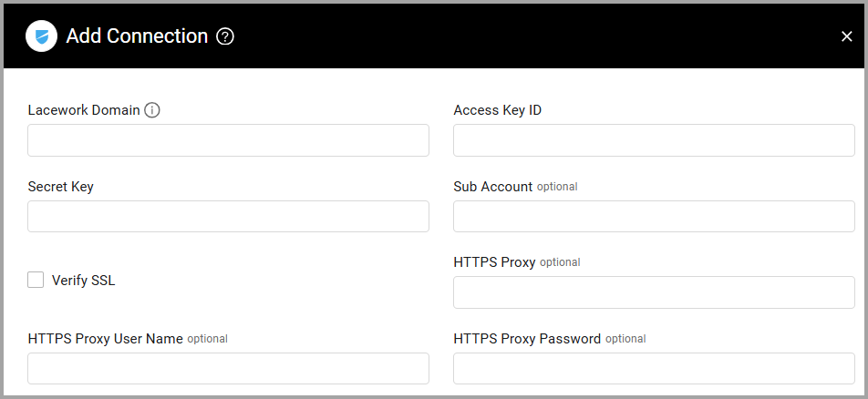The width and height of the screenshot is (868, 399).
Task: Click the Lacework Domain label
Action: (x=84, y=110)
